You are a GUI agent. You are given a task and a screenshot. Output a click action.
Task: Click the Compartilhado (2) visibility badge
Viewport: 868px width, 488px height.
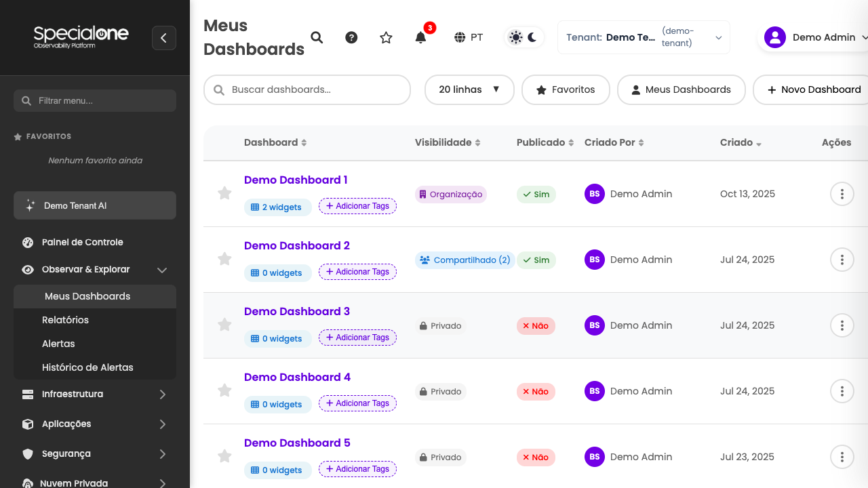coord(465,260)
